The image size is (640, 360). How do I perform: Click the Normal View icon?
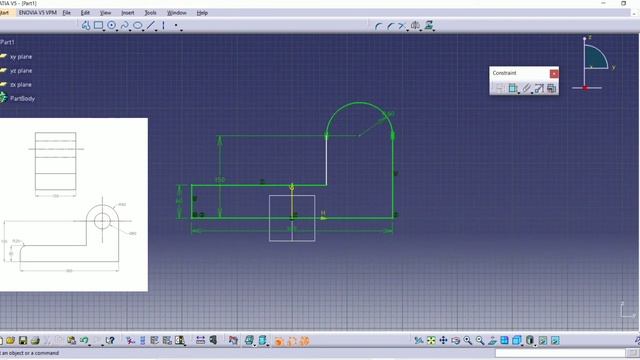[x=492, y=340]
